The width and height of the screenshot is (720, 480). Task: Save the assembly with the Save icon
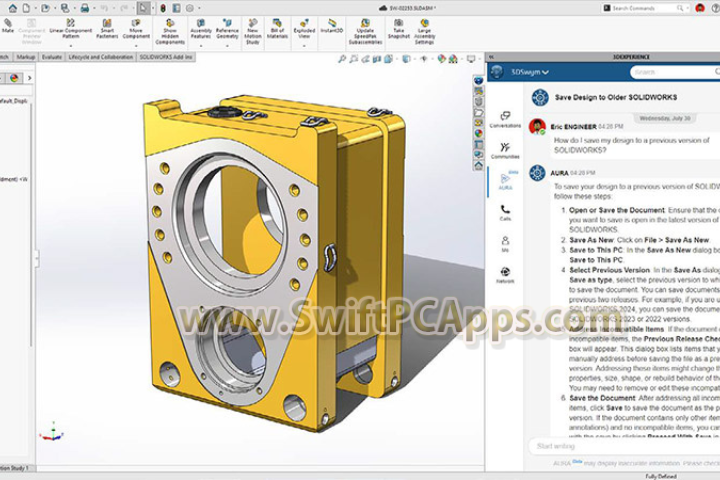[65, 8]
